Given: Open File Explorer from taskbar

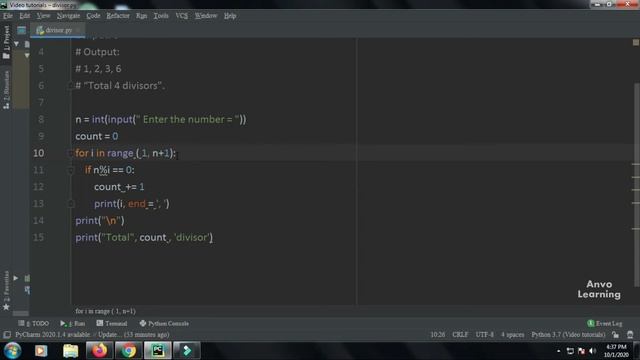Looking at the screenshot, I should pyautogui.click(x=70, y=351).
